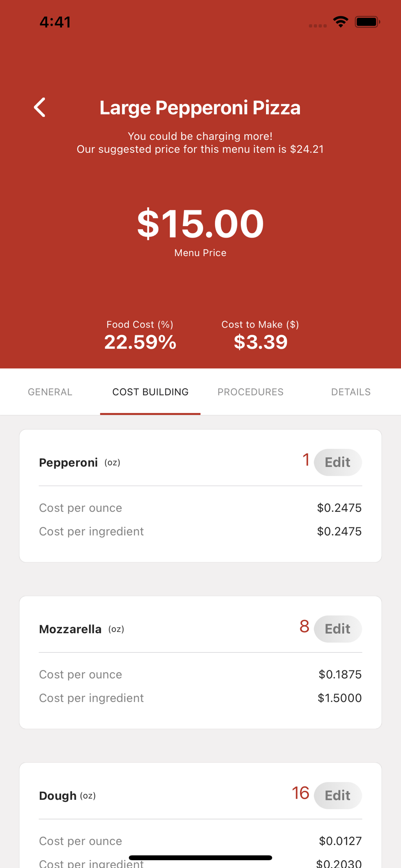Go to the Details tab
Screen dimensions: 401x868
pos(351,392)
